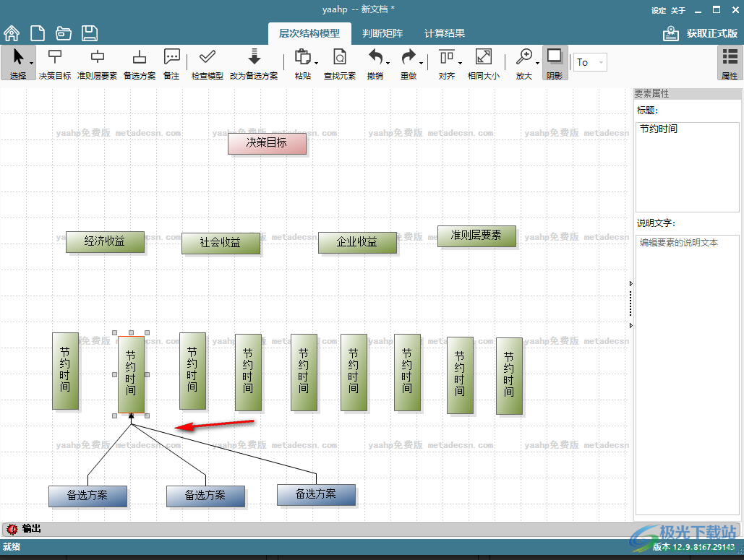This screenshot has width=744, height=560.
Task: Select the 决策目标 tool in toolbar
Action: pyautogui.click(x=55, y=63)
